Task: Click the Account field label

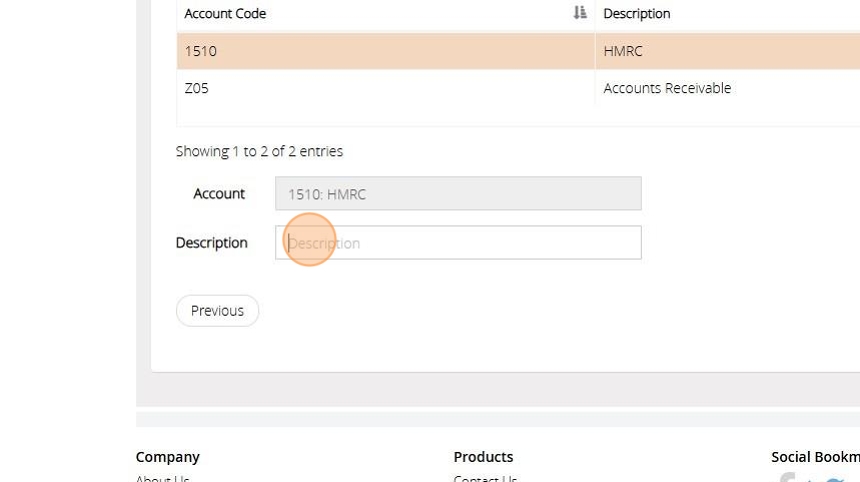Action: pos(219,194)
